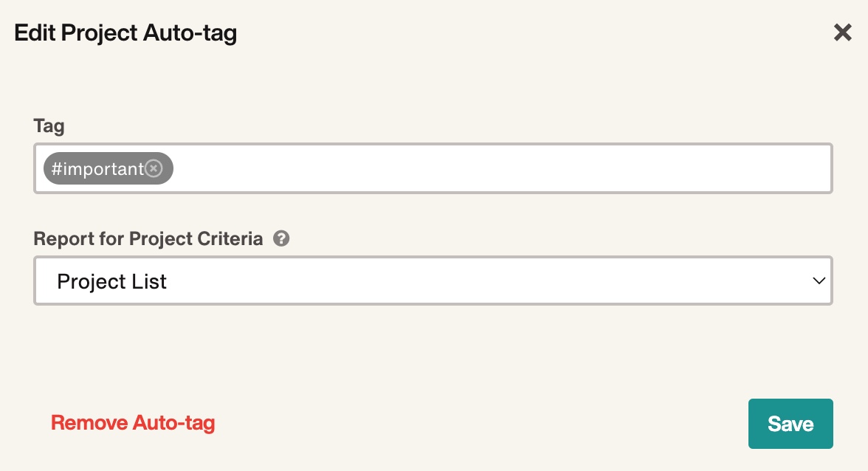
Task: Open the Project List dropdown
Action: [x=433, y=281]
